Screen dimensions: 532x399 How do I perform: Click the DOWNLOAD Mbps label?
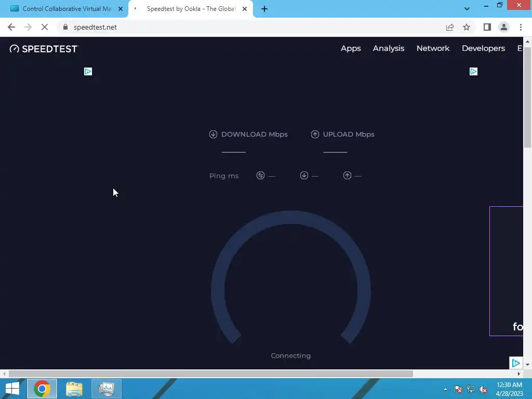[x=255, y=135]
